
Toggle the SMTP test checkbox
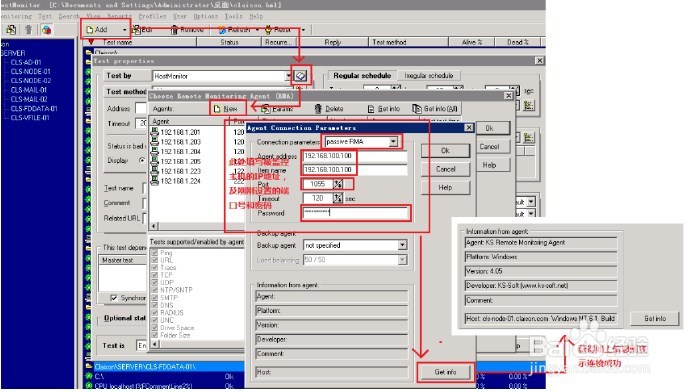coord(154,298)
